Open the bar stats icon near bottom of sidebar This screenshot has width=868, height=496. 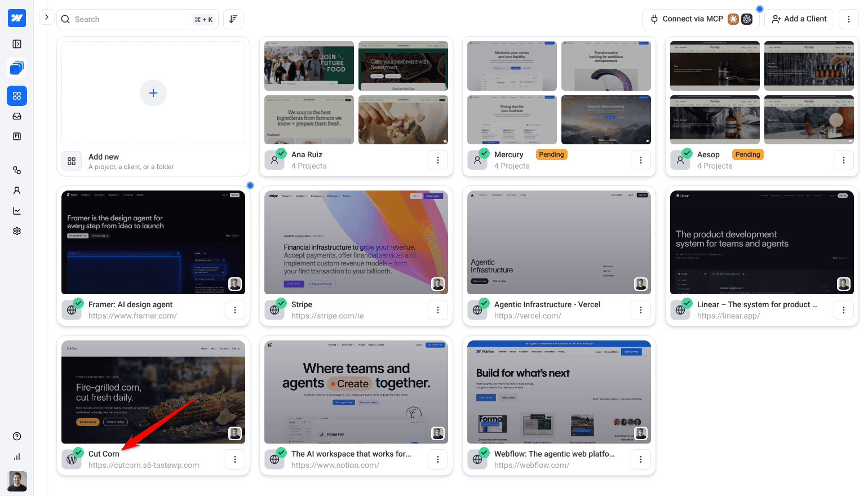tap(17, 457)
